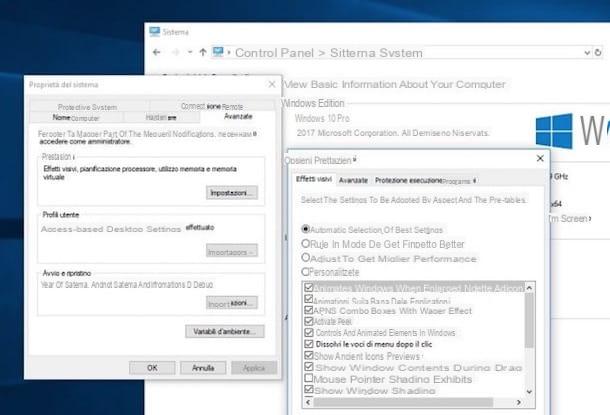Screen dimensions: 610x415
Task: Click the Sistema window title icon
Action: tap(154, 32)
